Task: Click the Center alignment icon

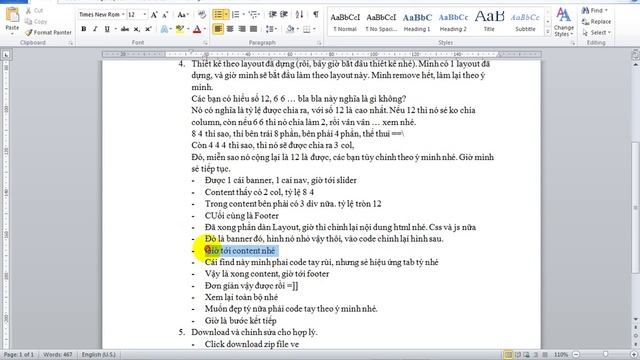Action: point(230,29)
